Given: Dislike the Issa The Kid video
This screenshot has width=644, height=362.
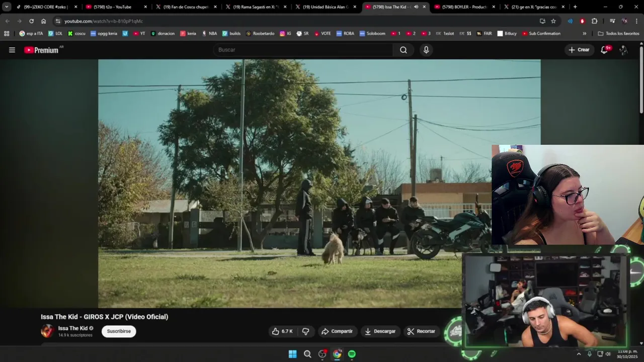Looking at the screenshot, I should (x=305, y=331).
